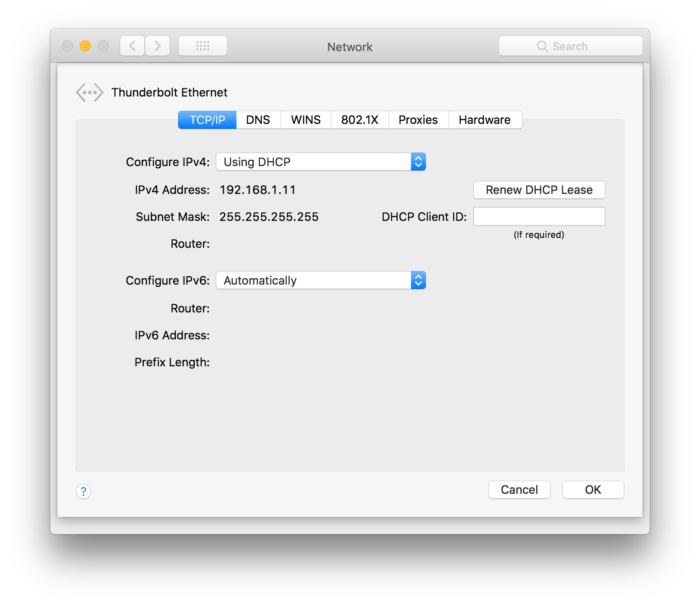
Task: Click the Subnet Mask label
Action: coord(173,217)
